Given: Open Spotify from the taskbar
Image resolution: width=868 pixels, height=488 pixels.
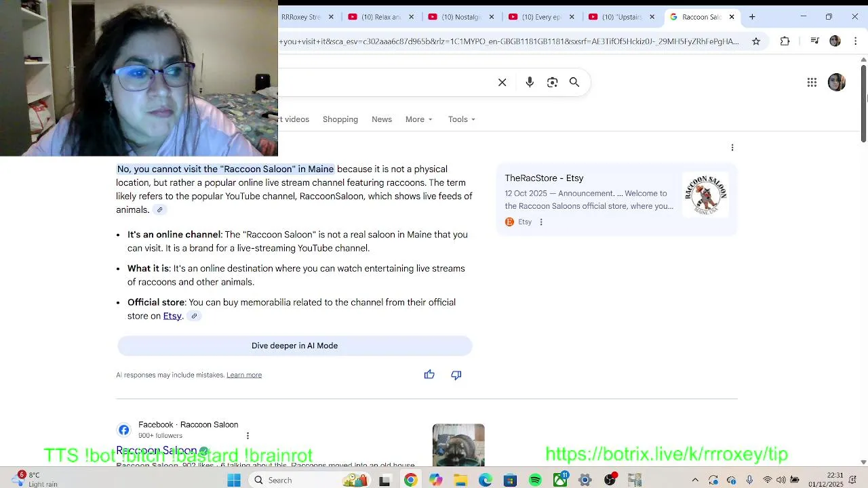Looking at the screenshot, I should point(535,481).
